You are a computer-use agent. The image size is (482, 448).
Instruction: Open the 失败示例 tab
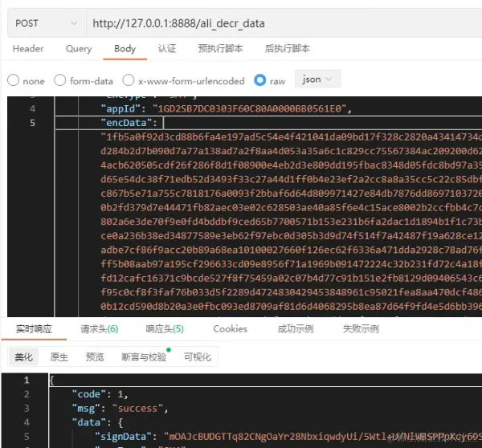click(361, 329)
